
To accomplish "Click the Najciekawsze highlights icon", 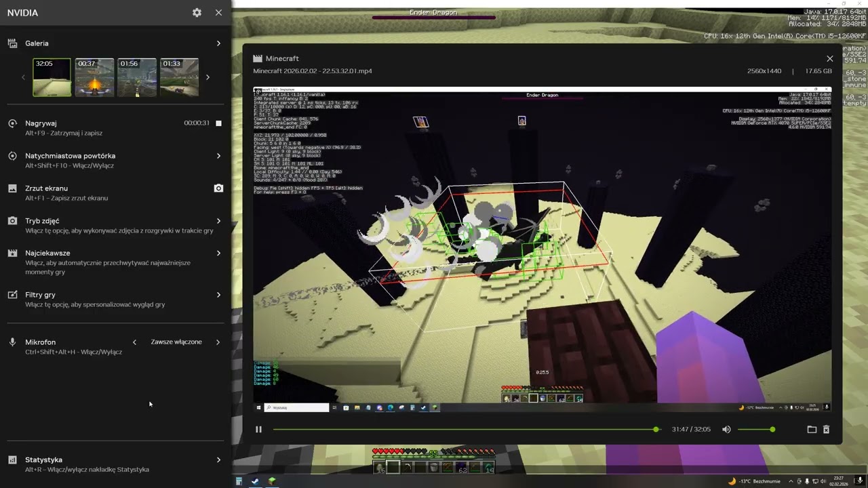I will 12,253.
